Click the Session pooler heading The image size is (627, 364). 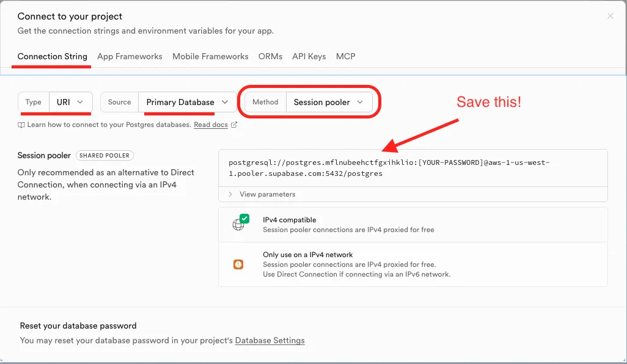(x=44, y=155)
